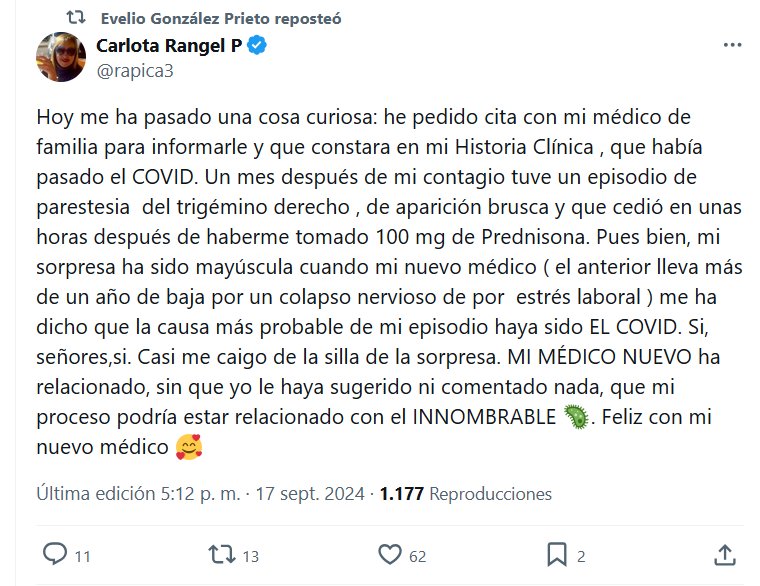The image size is (760, 586).
Task: Click the small repost icon above the author
Action: pos(75,18)
